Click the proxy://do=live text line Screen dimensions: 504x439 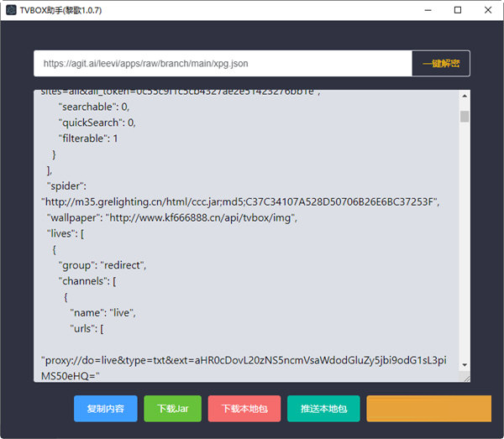(x=244, y=360)
